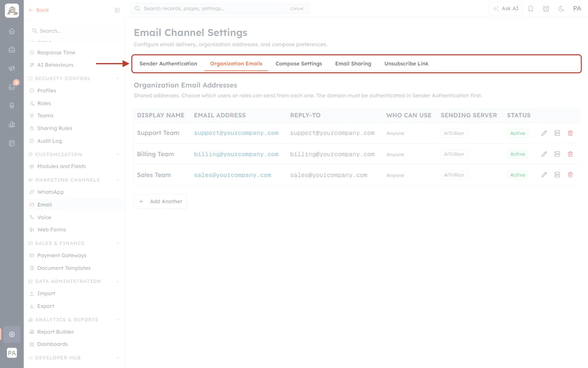Delete the Sales Team email address
This screenshot has width=588, height=368.
pyautogui.click(x=570, y=175)
